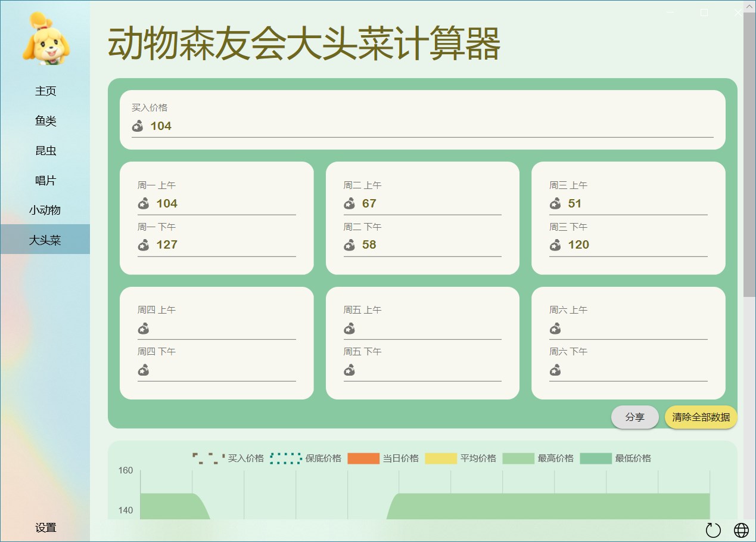The width and height of the screenshot is (756, 542).
Task: Click bell bag icon in 周五 下午
Action: tap(349, 370)
